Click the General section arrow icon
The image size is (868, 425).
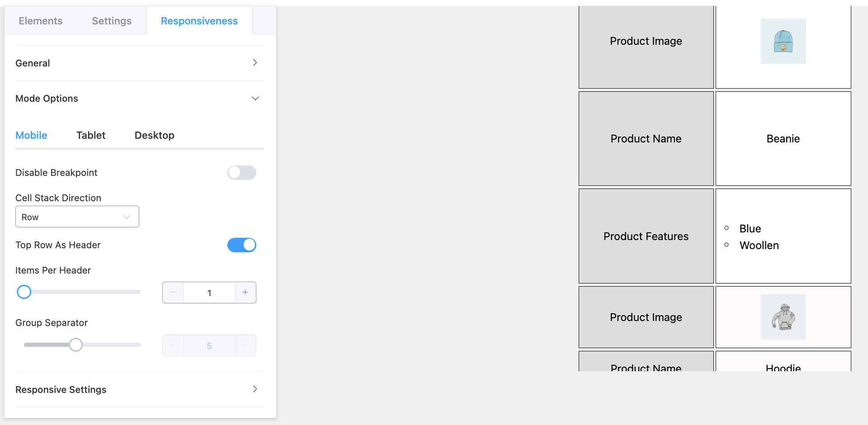[x=255, y=63]
